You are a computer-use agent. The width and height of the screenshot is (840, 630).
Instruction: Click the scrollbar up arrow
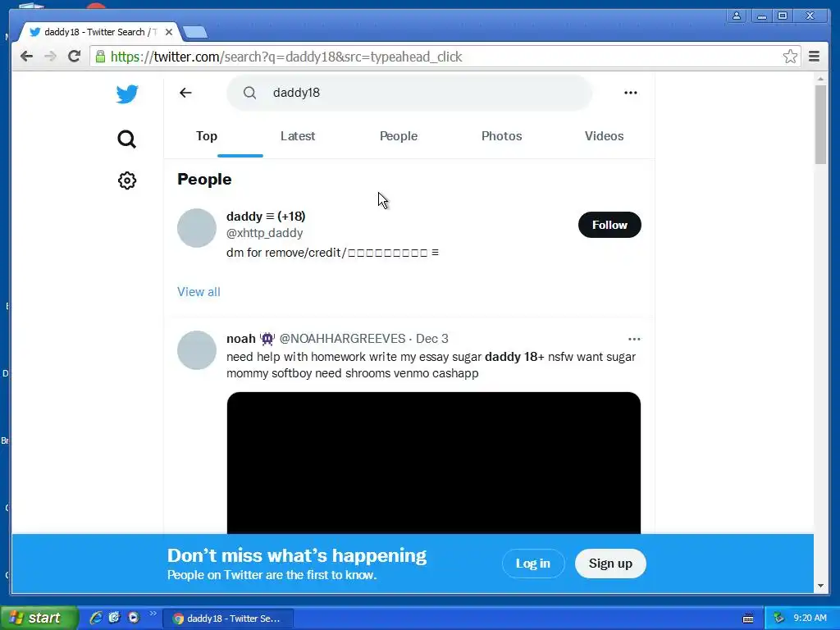pos(820,79)
